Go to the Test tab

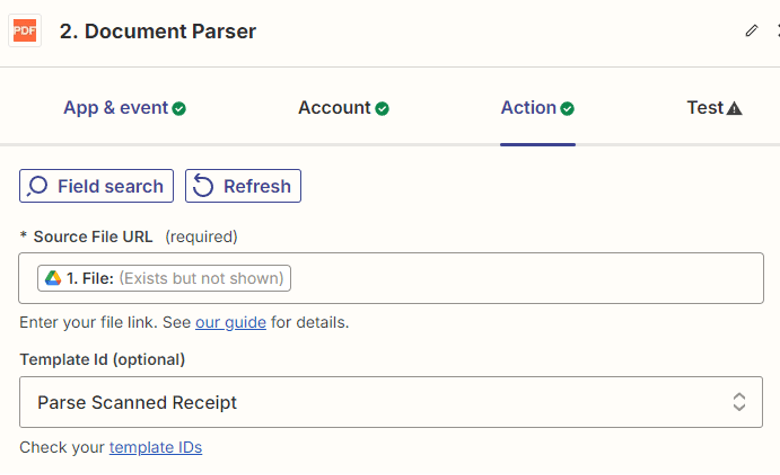tap(705, 108)
